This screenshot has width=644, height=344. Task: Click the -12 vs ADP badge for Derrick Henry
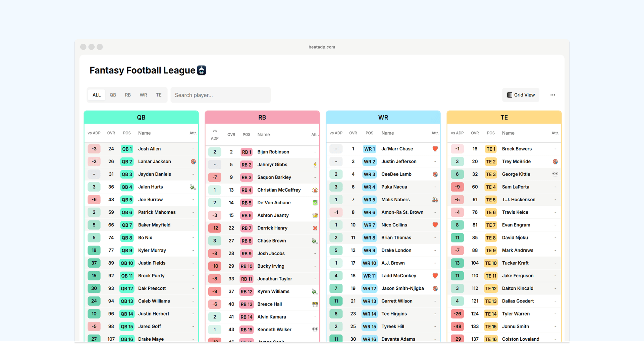click(215, 228)
